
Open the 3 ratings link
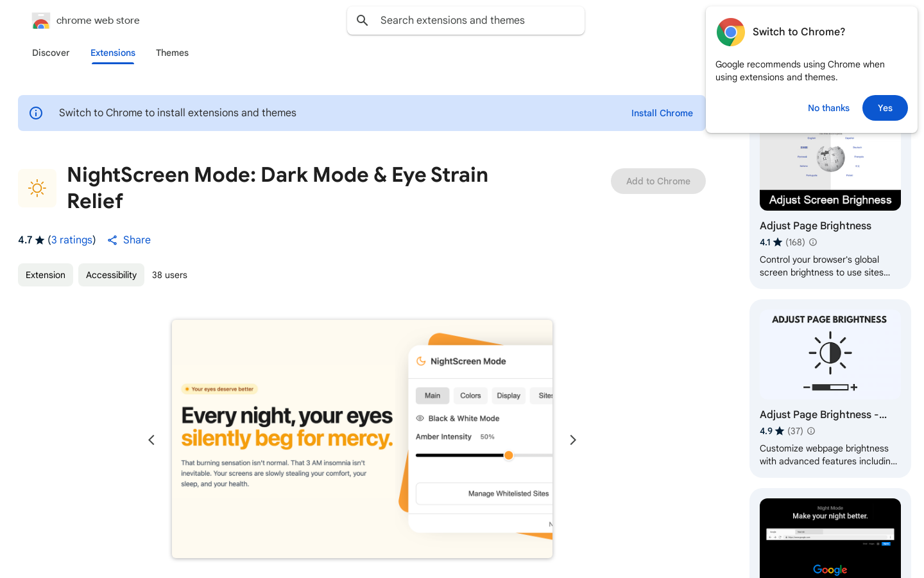click(73, 240)
